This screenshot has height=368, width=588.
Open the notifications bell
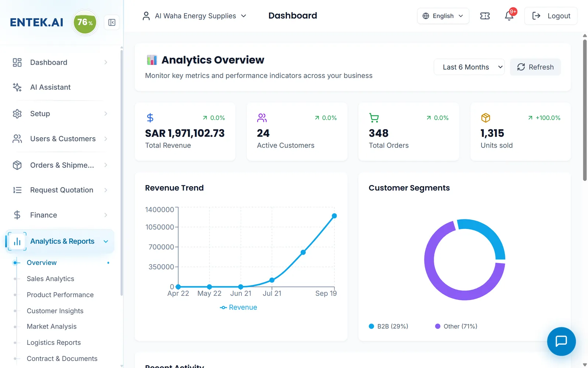point(509,16)
